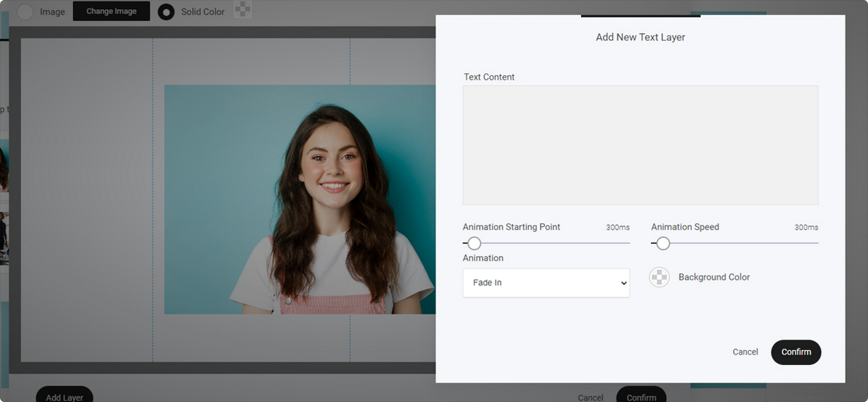Select the woman portrait image on canvas

(300, 199)
